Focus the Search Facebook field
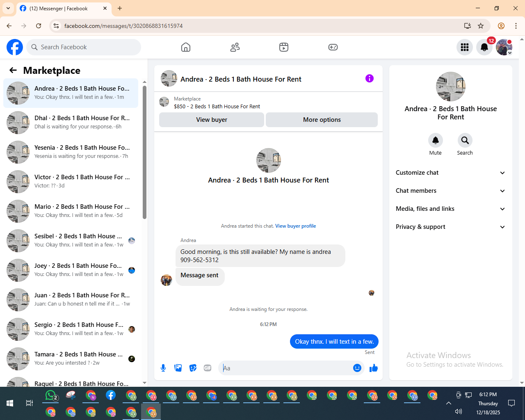Screen dimensions: 525x420 coord(84,47)
